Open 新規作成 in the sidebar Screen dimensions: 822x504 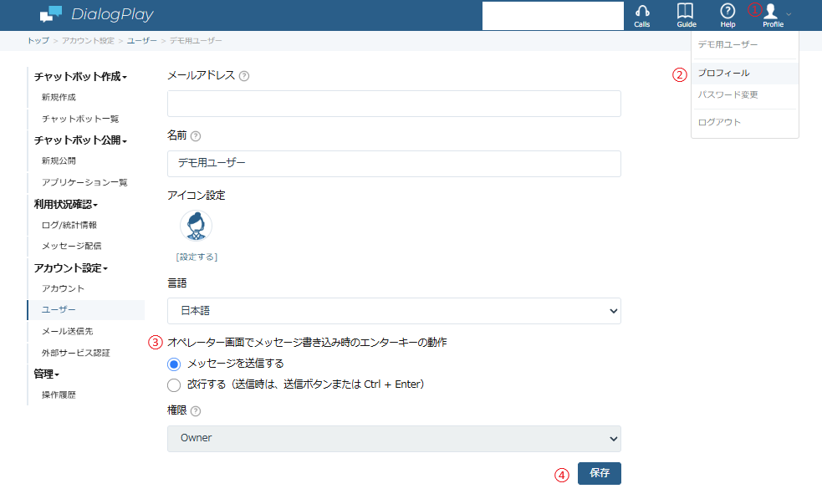pyautogui.click(x=59, y=98)
